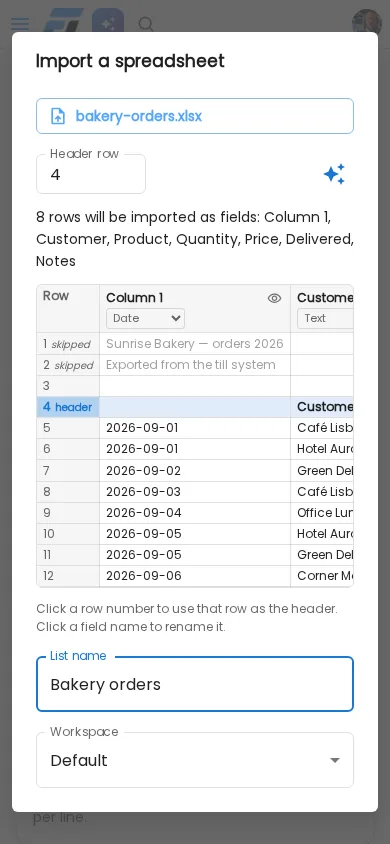Viewport: 390px width, 844px height.
Task: Click the sparkle auto-detect header icon
Action: click(x=334, y=174)
